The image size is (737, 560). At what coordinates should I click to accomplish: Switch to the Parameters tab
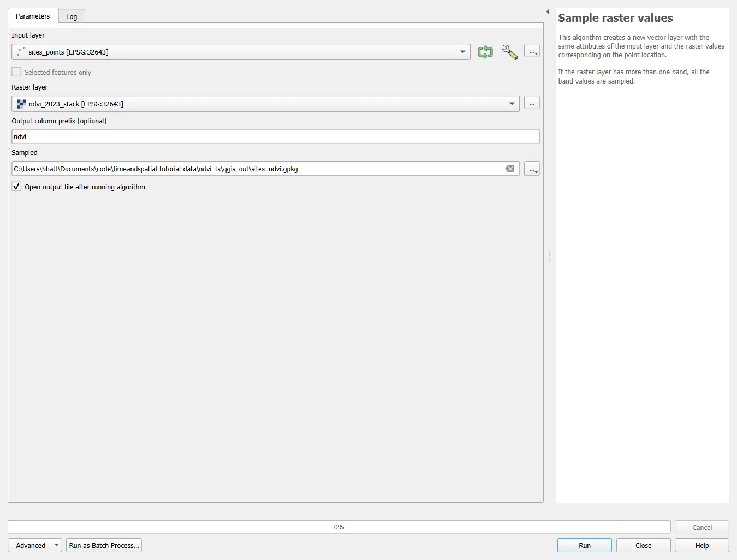click(x=33, y=16)
